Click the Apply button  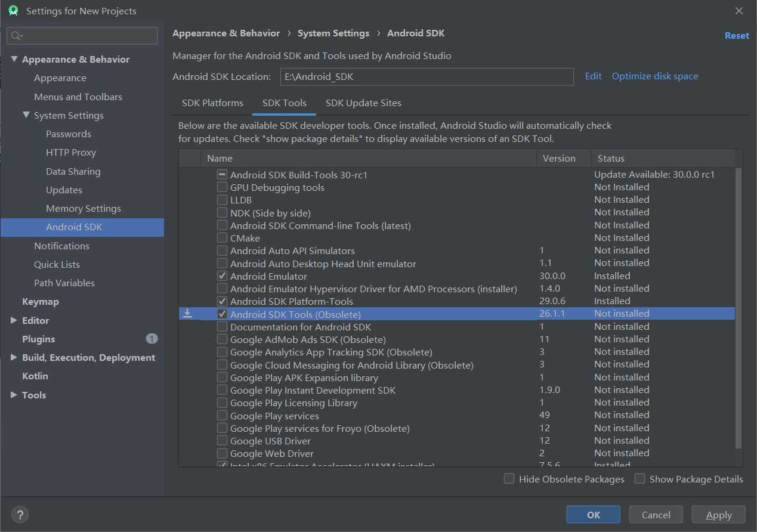(x=719, y=515)
